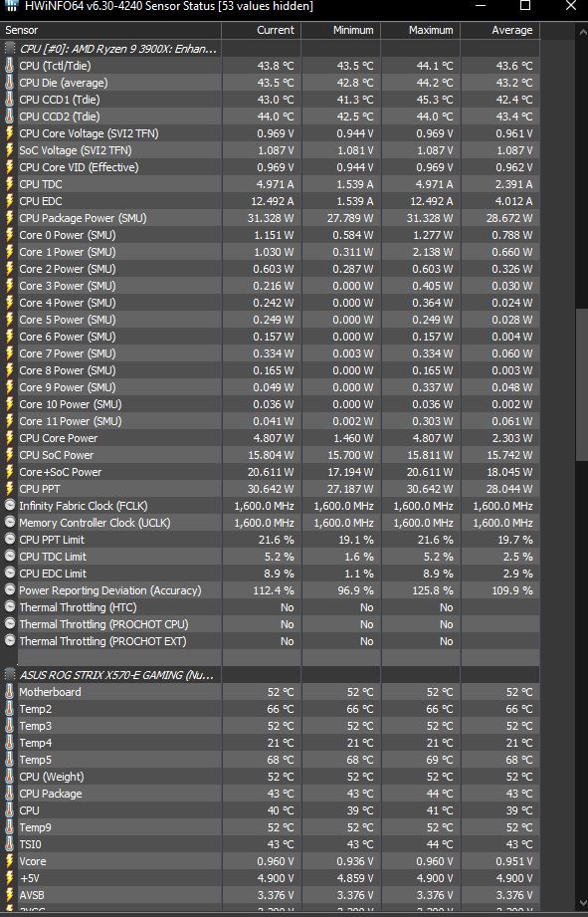
Task: Click lightning icon beside SoC Voltage (SVI2 TFN)
Action: click(x=9, y=150)
